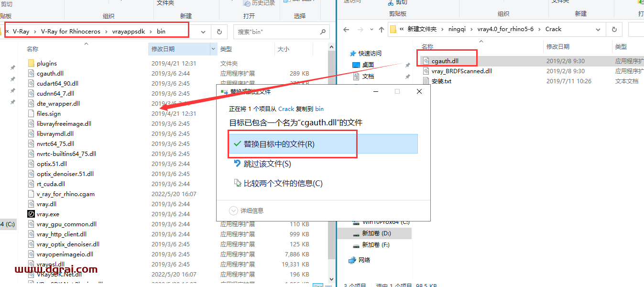The image size is (644, 287).
Task: Choose 跳过该文件(S) option
Action: click(x=267, y=164)
